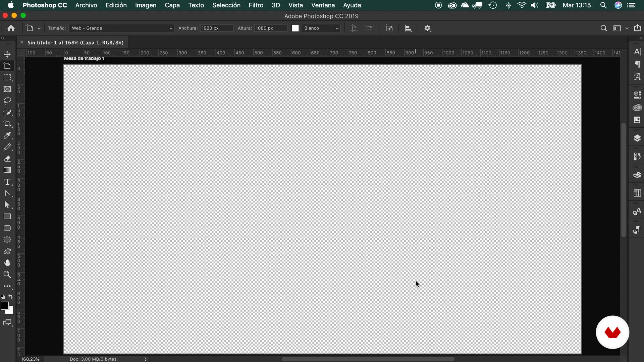
Task: Select the Ellipse tool
Action: tap(7, 240)
